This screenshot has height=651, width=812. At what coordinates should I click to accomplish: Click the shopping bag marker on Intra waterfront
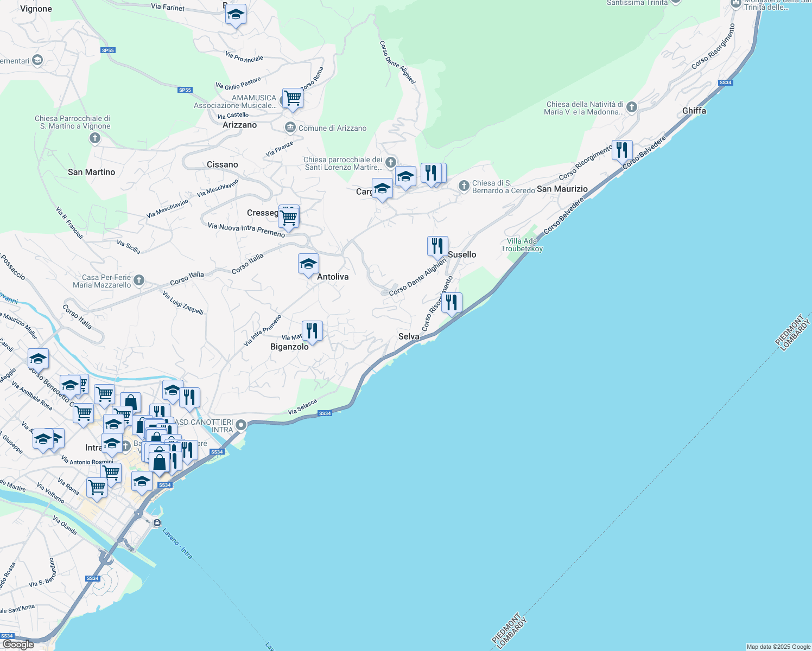coord(160,464)
